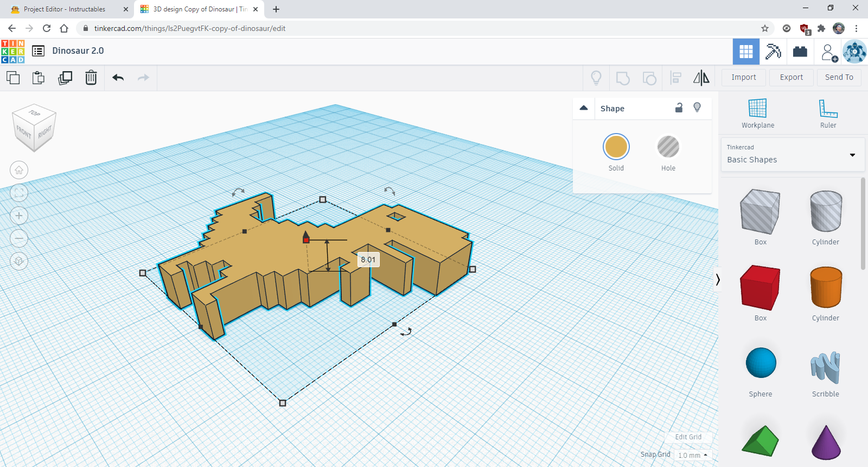Open the 3D design grid view

click(x=746, y=52)
